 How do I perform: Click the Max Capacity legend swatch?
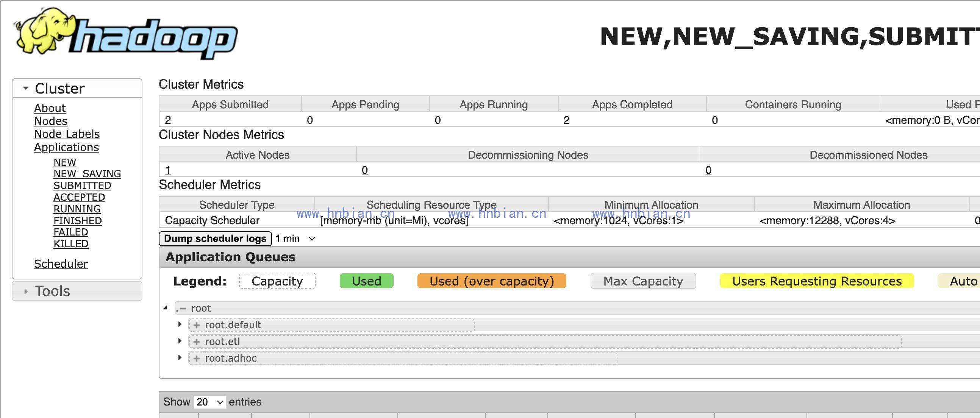643,281
